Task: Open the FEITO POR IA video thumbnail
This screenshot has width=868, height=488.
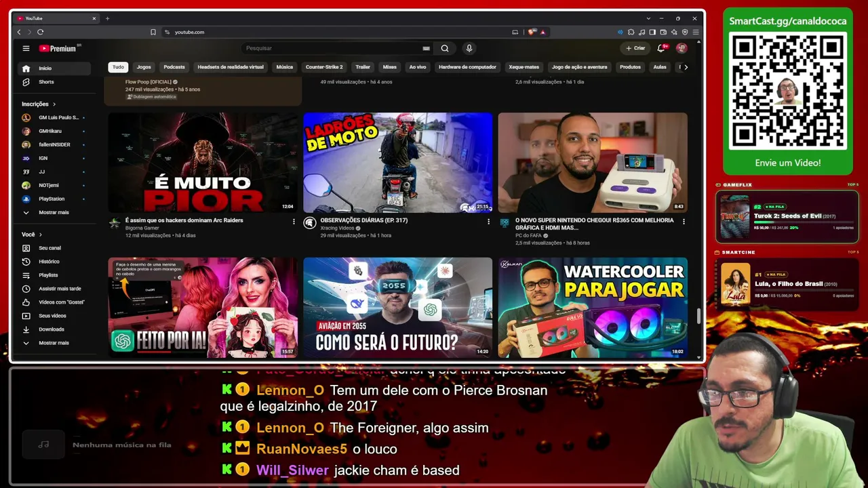Action: tap(203, 308)
